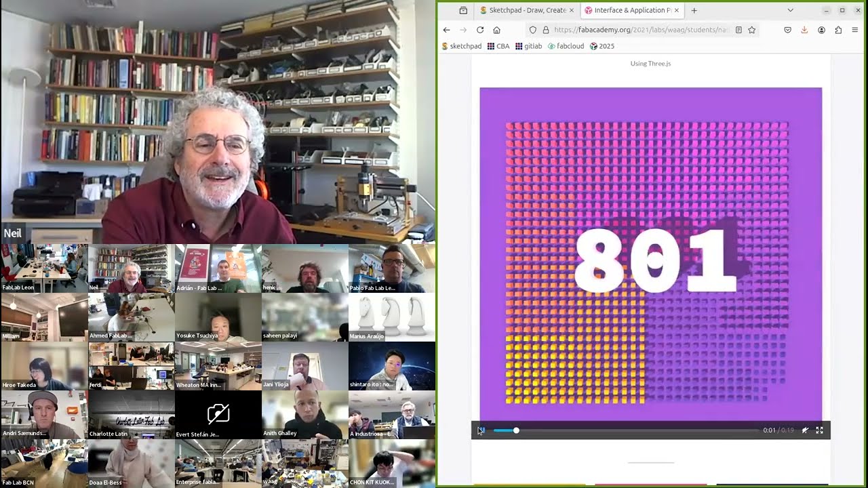Enter video fullscreen mode
The width and height of the screenshot is (868, 488).
[819, 430]
